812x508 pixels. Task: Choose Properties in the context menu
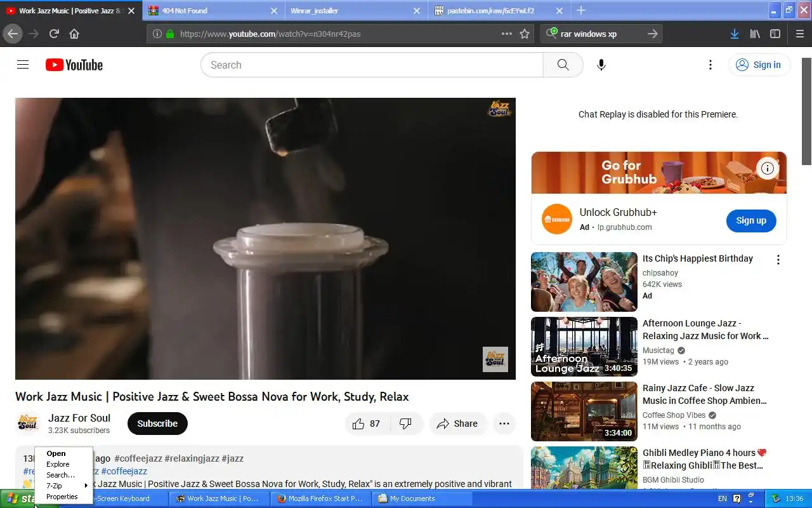point(63,497)
